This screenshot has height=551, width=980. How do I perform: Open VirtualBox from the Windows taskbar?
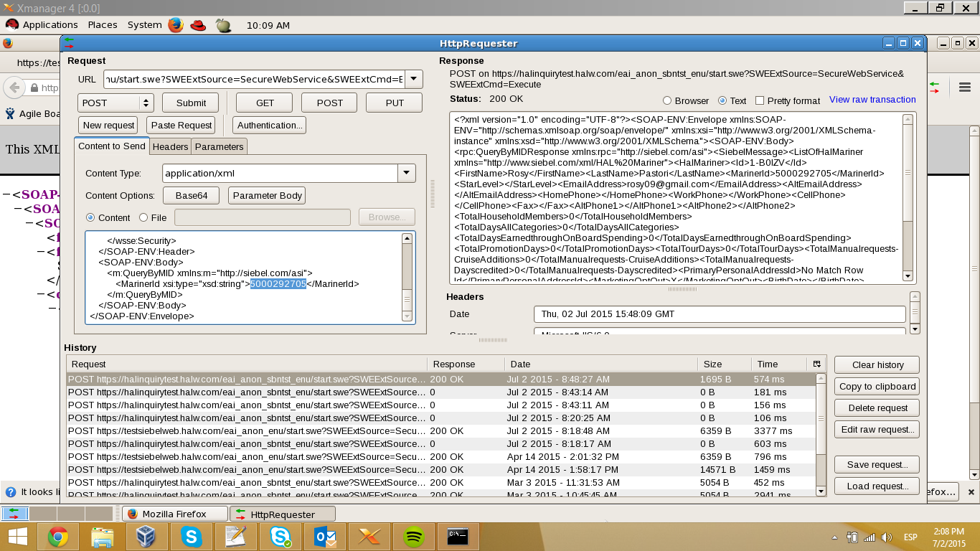(x=146, y=536)
